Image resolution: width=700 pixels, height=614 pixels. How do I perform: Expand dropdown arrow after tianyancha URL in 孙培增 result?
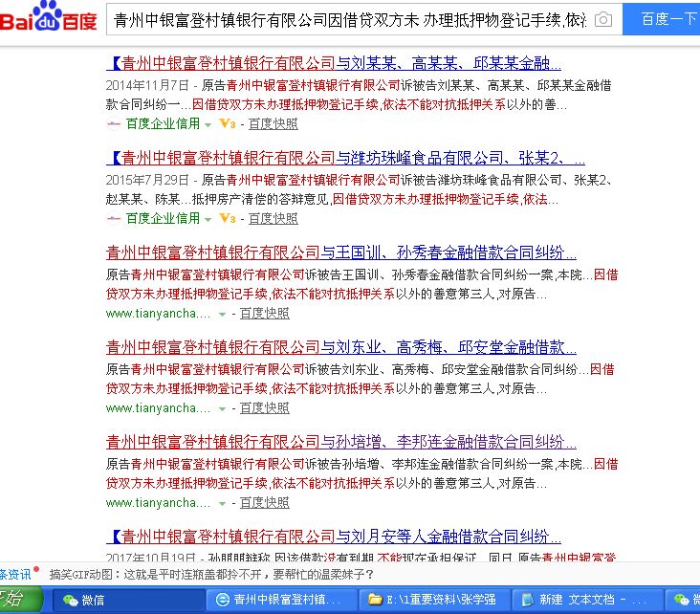pyautogui.click(x=222, y=504)
